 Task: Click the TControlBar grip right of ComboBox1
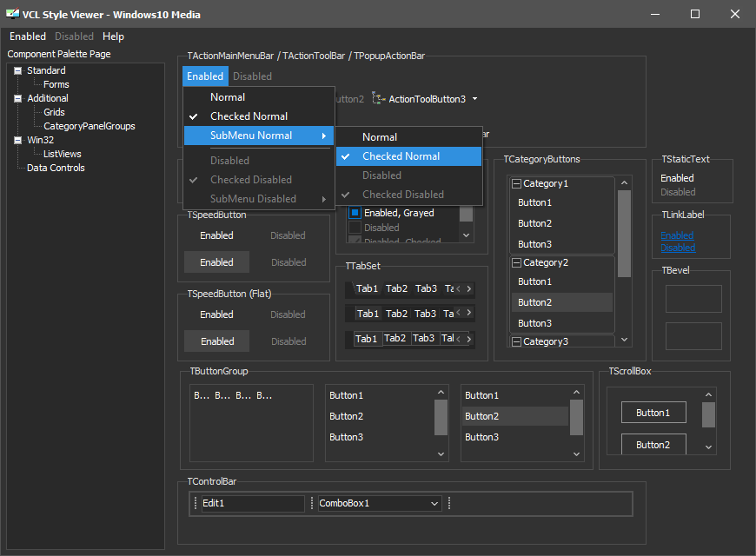coord(449,503)
